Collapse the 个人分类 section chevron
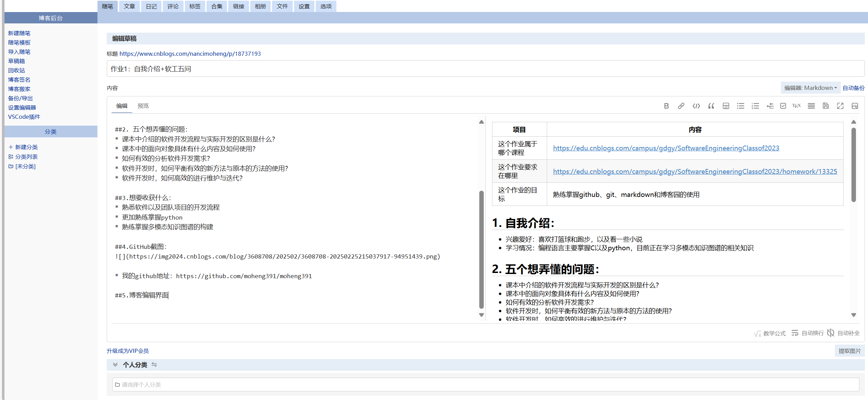Screen dimensions: 868x400 click(x=115, y=365)
